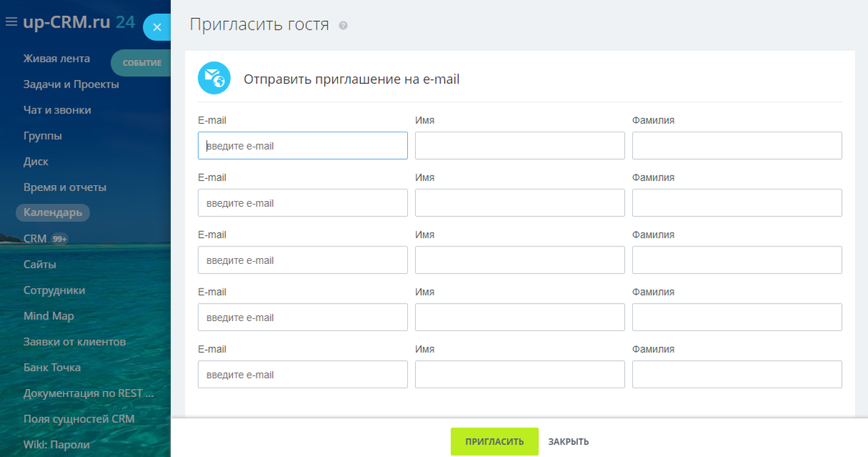The image size is (868, 457).
Task: Open Банк Точка item
Action: 52,367
